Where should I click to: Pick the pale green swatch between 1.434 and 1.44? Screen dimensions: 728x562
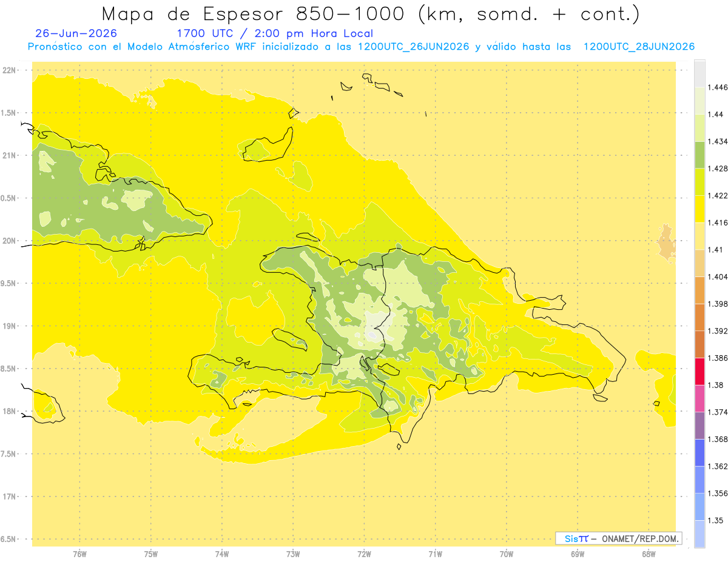(x=699, y=128)
